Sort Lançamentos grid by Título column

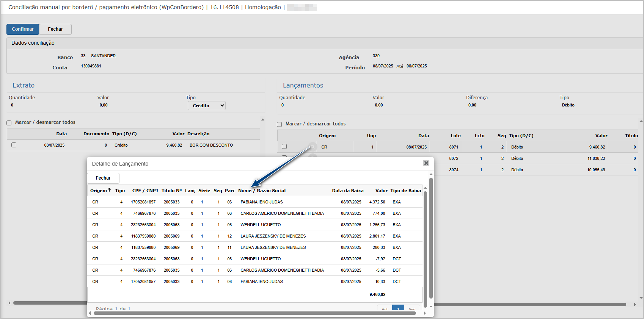pyautogui.click(x=631, y=136)
